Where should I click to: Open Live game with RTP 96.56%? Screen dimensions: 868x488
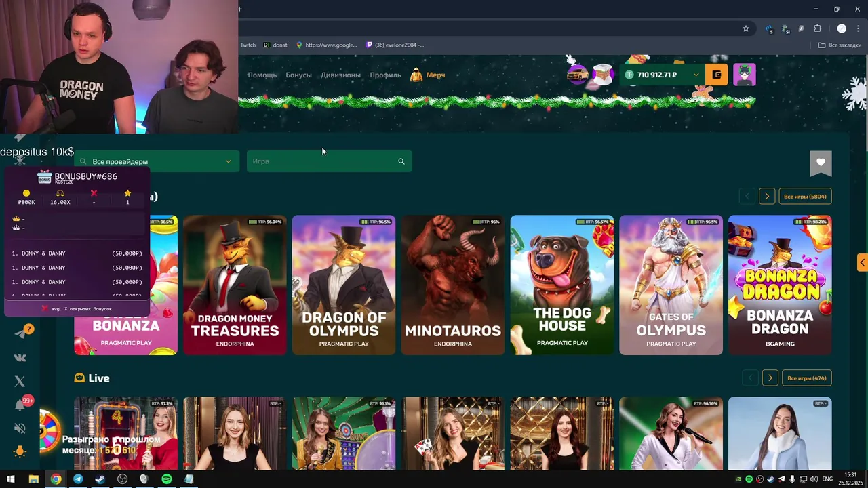pyautogui.click(x=671, y=433)
